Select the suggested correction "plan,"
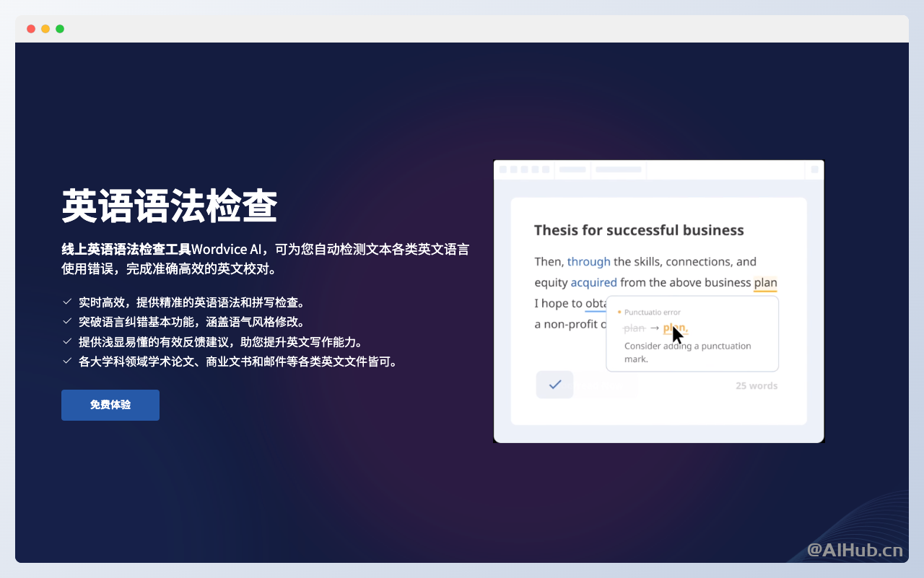Viewport: 924px width, 578px height. [676, 328]
